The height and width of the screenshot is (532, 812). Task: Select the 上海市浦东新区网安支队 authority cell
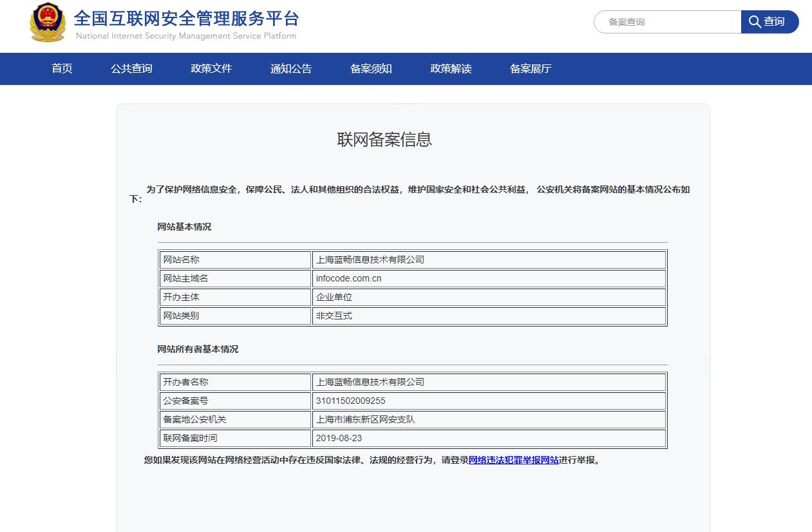pos(364,419)
